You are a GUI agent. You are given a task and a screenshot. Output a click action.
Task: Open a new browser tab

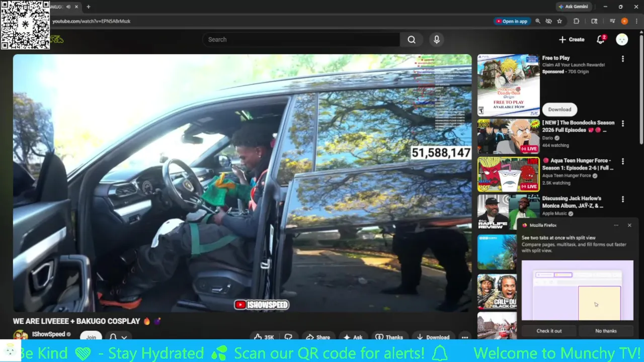(89, 7)
